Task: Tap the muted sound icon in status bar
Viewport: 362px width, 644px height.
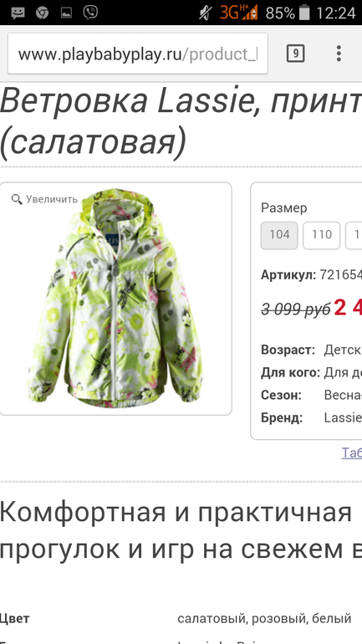Action: (206, 13)
